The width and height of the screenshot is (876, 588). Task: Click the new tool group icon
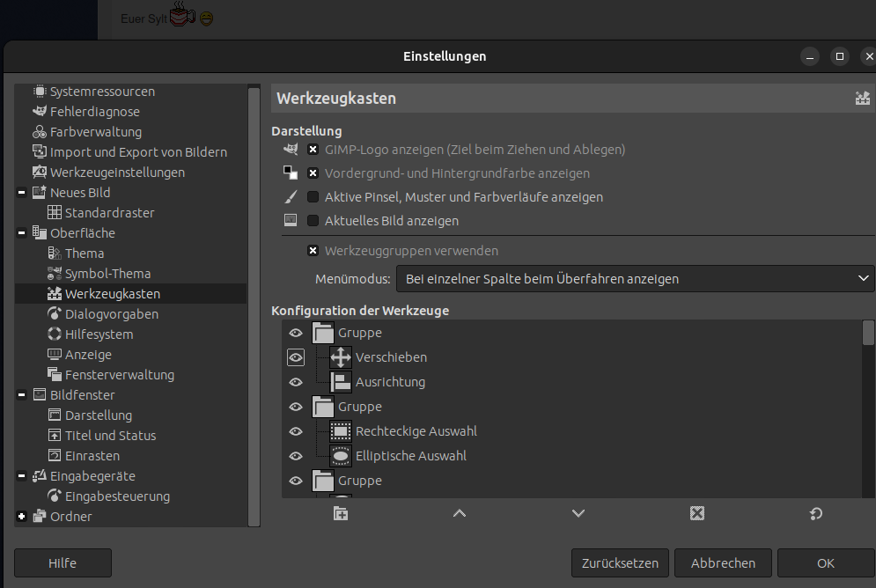coord(341,514)
